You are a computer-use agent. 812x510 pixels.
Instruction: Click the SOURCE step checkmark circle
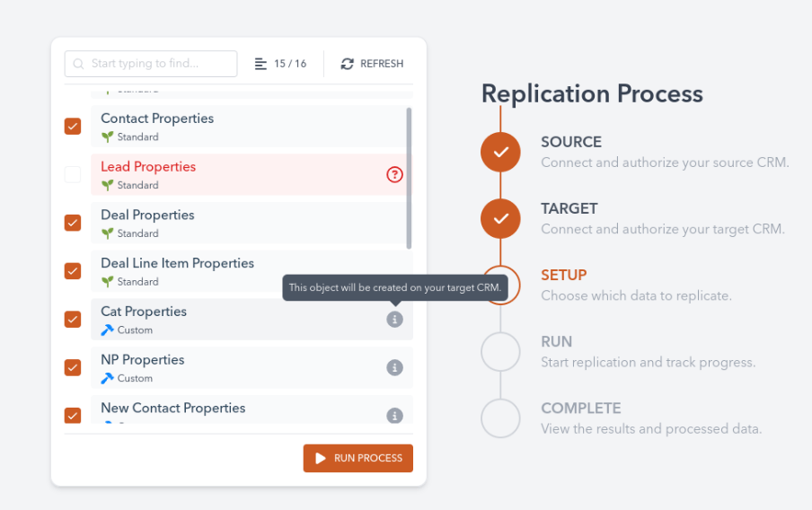pos(500,152)
